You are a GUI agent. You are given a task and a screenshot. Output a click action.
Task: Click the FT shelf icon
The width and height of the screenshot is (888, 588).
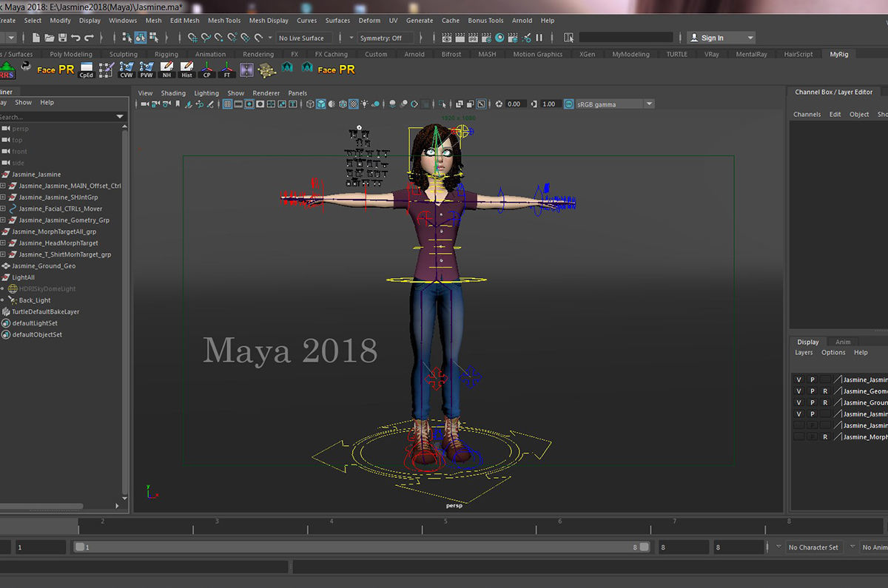(226, 70)
